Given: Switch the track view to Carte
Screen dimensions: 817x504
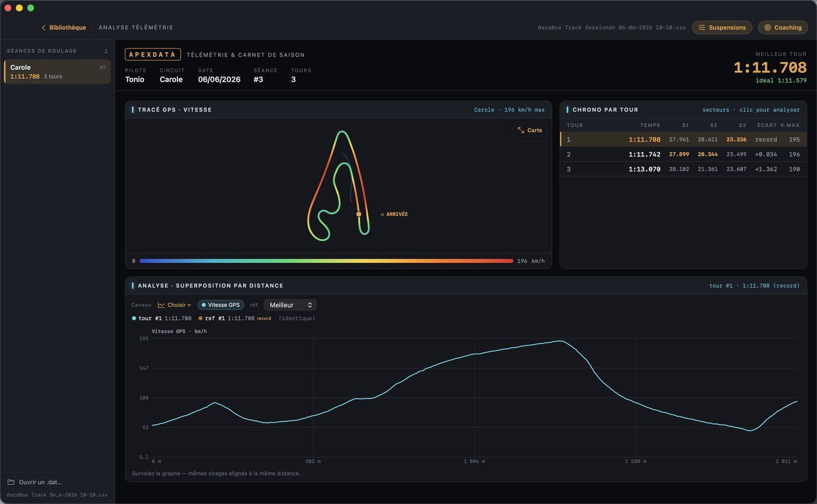Looking at the screenshot, I should click(530, 131).
